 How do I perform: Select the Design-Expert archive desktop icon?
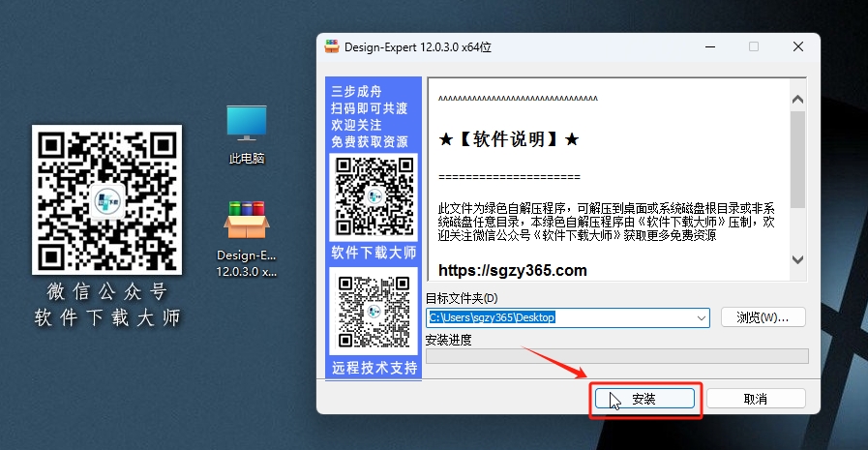click(247, 239)
